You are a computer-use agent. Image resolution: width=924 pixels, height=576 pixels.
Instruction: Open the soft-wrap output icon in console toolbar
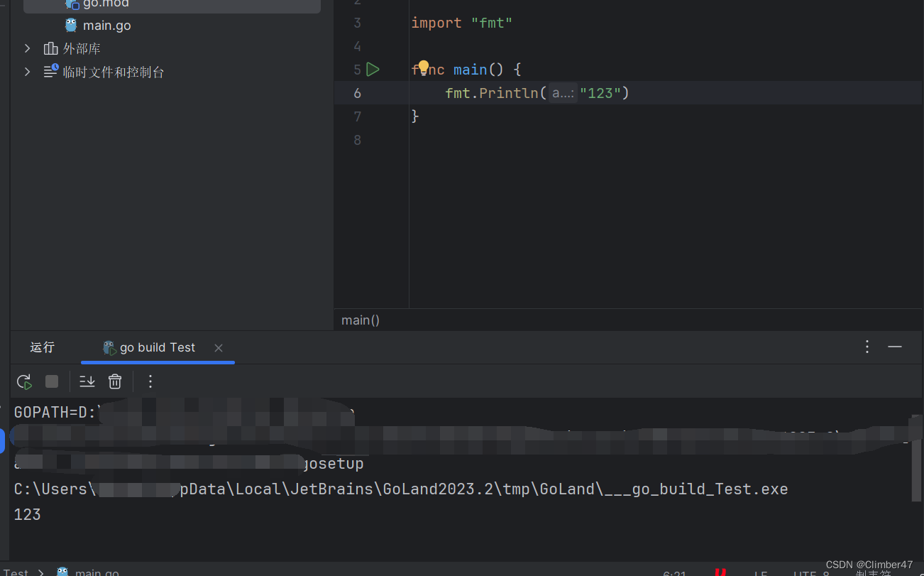[x=87, y=381]
